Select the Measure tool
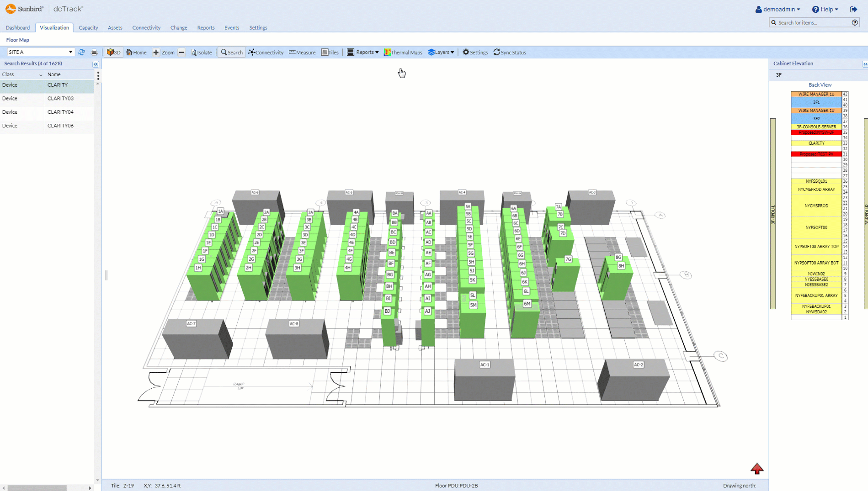 (302, 53)
